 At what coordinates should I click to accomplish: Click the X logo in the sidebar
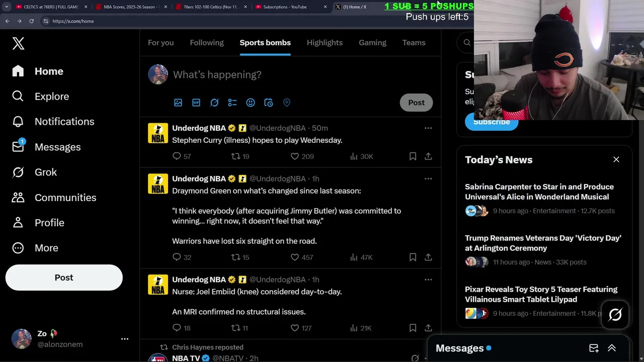click(18, 43)
